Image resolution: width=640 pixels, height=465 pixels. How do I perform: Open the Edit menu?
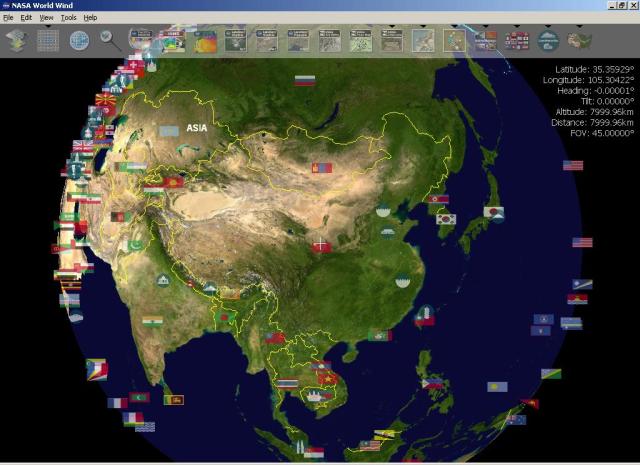(26, 18)
